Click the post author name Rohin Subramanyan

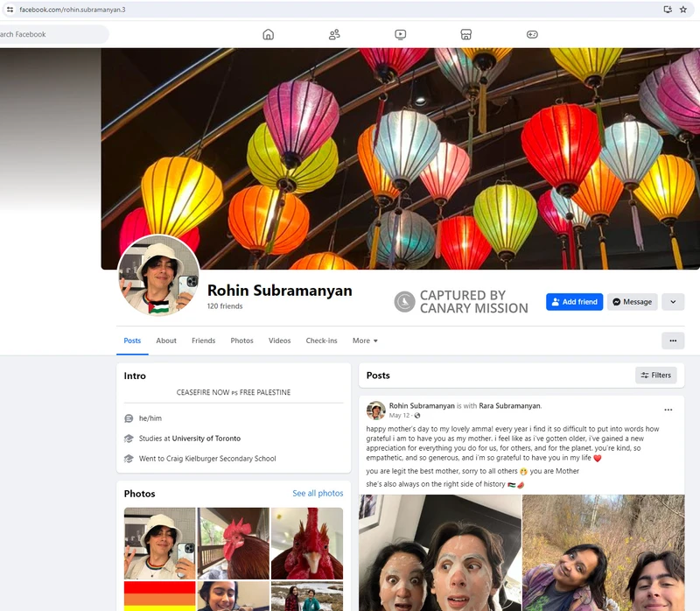[422, 405]
